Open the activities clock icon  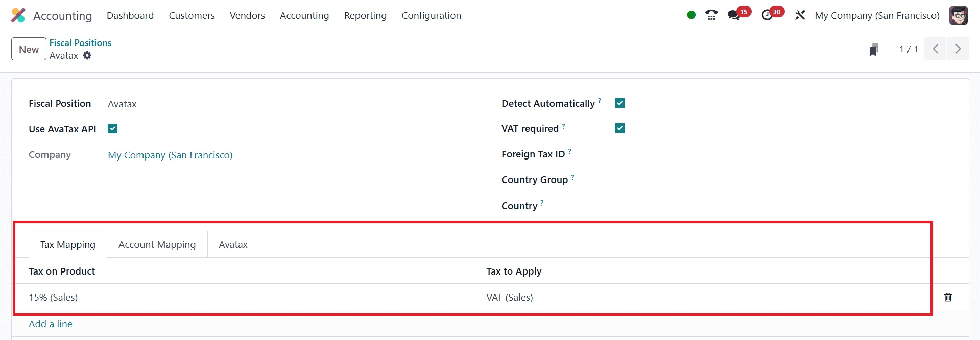[767, 15]
